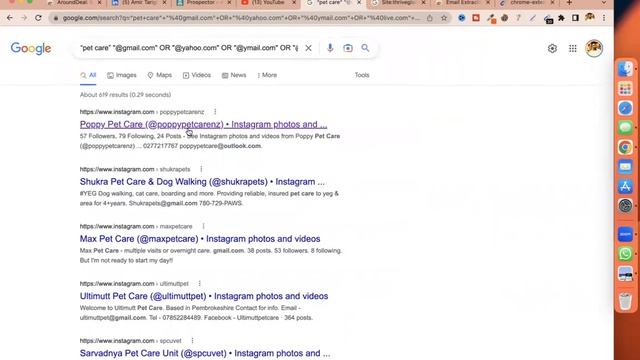Switch to Videos results tab
This screenshot has height=360, width=640.
[197, 75]
